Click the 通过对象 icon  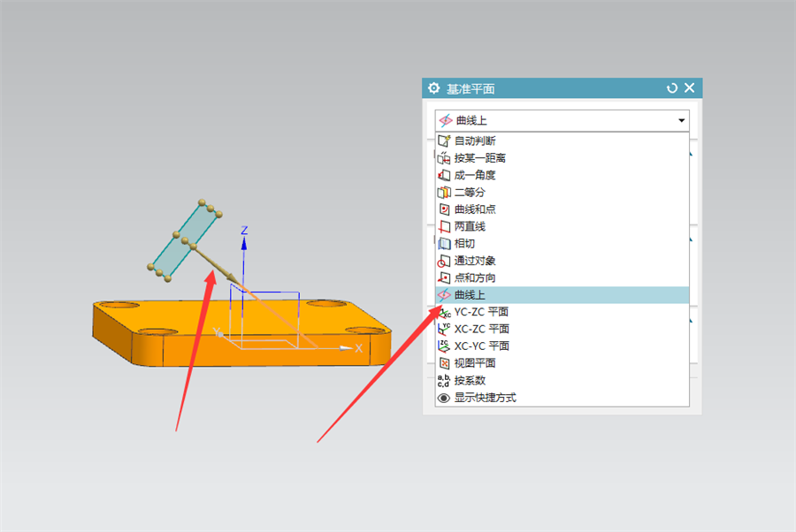pos(444,262)
